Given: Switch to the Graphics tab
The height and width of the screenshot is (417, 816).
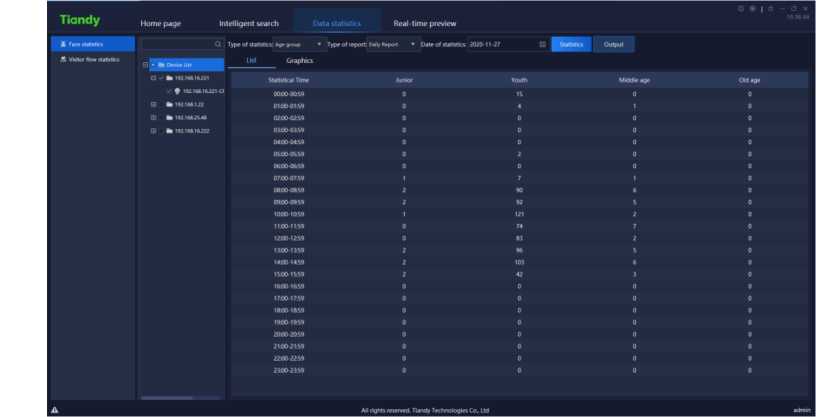Looking at the screenshot, I should tap(299, 61).
